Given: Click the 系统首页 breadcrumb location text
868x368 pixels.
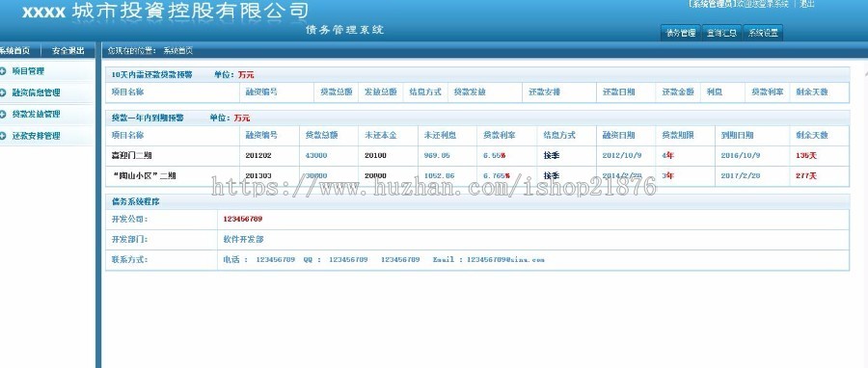Looking at the screenshot, I should (177, 50).
